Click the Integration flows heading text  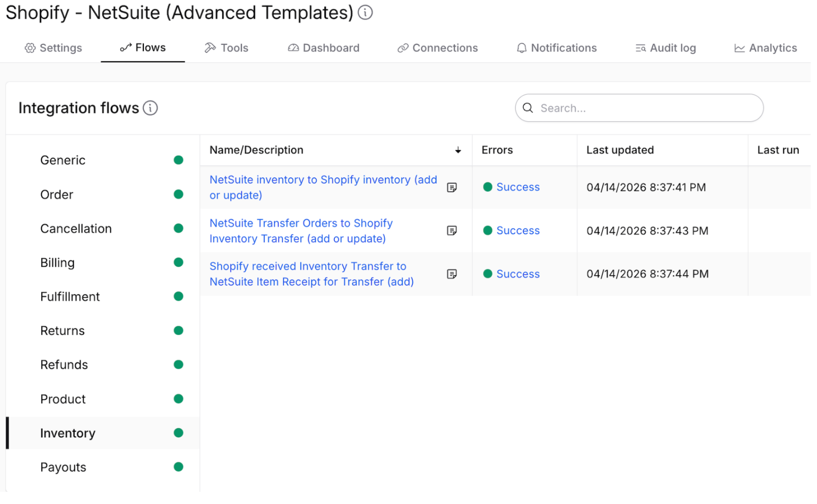tap(79, 108)
